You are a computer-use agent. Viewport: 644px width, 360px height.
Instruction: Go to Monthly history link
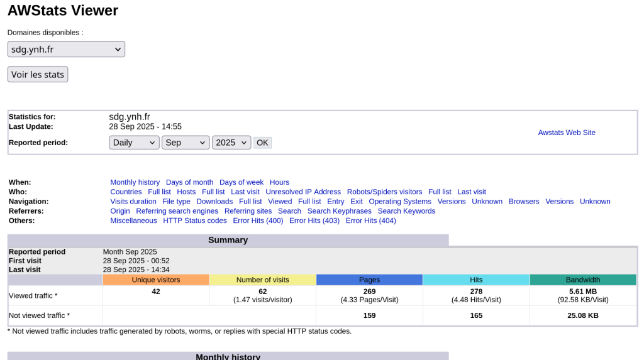pos(135,182)
